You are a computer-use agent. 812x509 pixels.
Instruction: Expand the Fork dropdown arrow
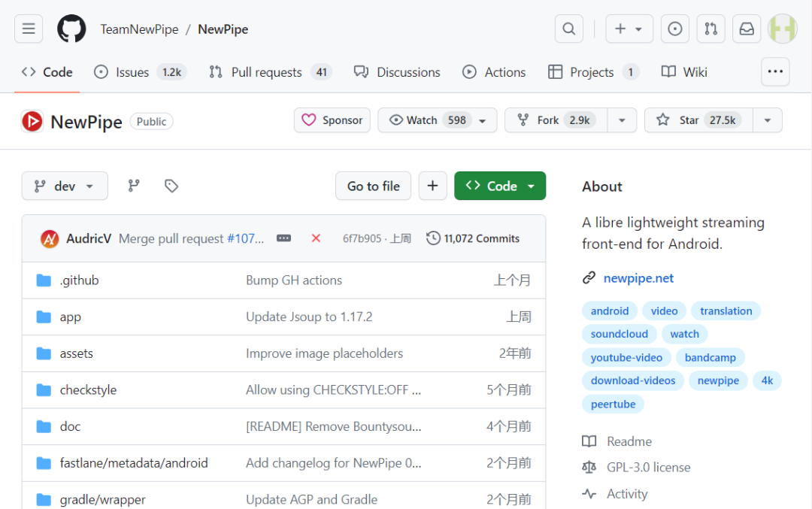[x=622, y=120]
